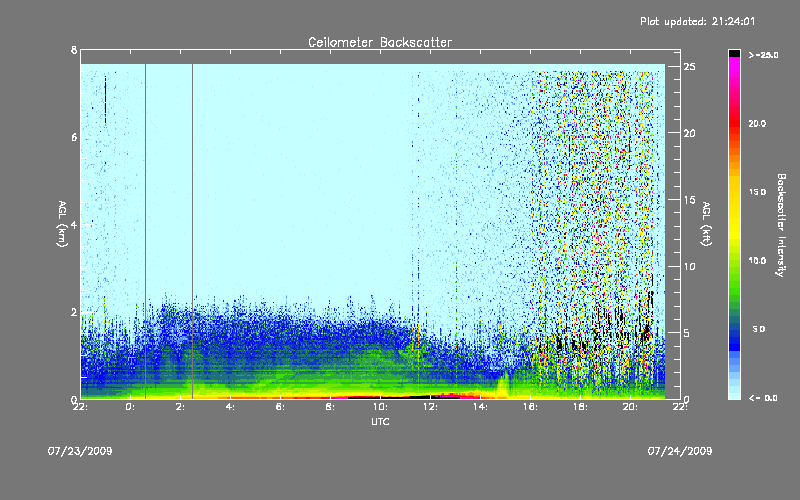Click the '20.0' colorbar tick label
The height and width of the screenshot is (500, 800).
click(757, 123)
